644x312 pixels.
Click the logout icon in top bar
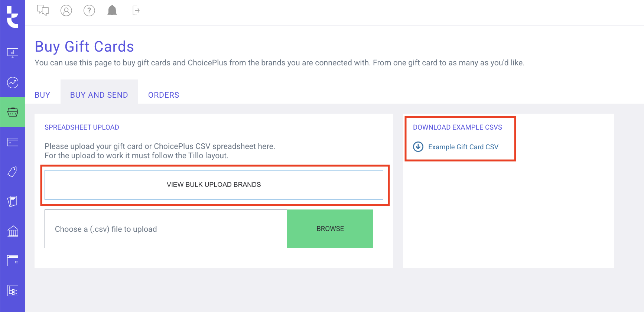click(x=136, y=10)
